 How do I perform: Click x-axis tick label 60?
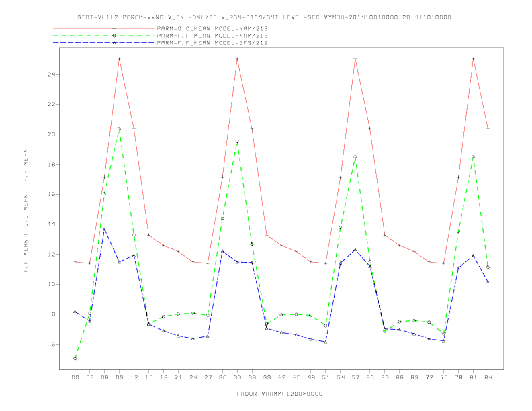click(x=370, y=377)
